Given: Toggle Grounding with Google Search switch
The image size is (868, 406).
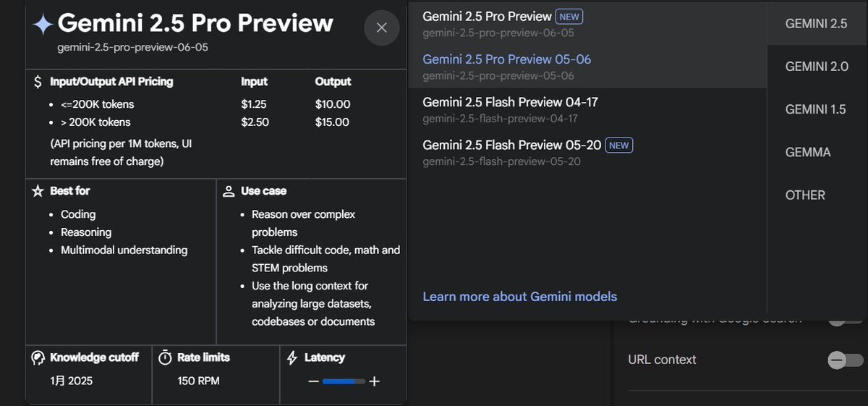Looking at the screenshot, I should (x=845, y=319).
